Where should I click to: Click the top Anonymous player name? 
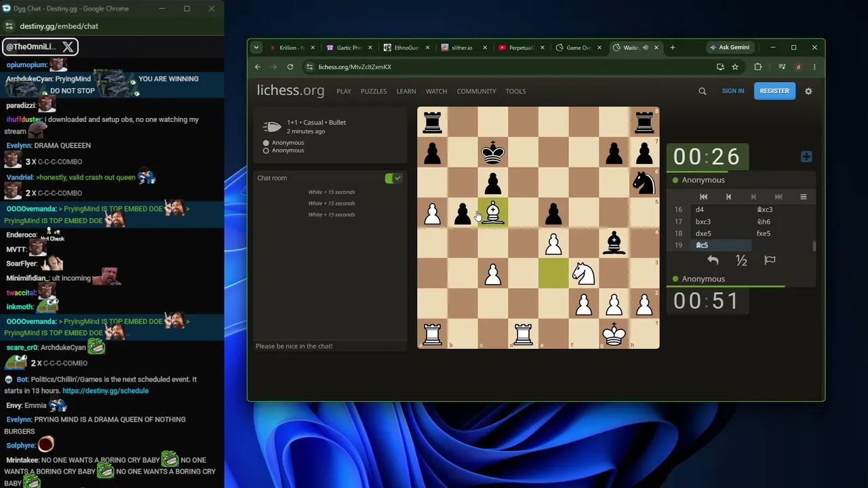[703, 180]
